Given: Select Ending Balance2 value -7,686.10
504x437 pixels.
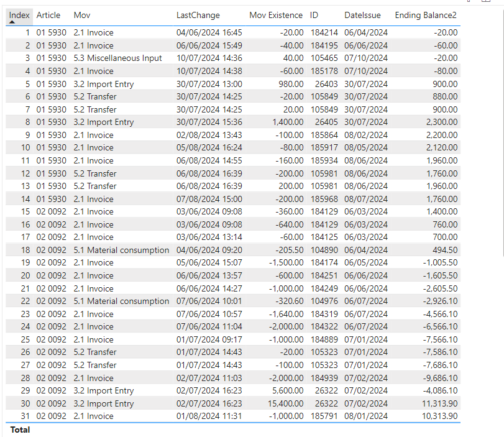Looking at the screenshot, I should 440,366.
